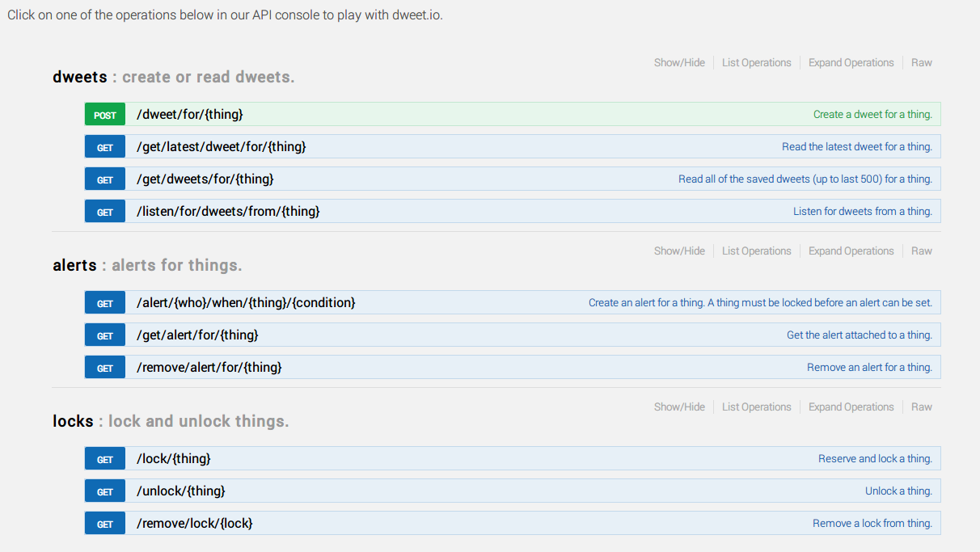Click Expand Operations in the dweets section
This screenshot has width=980, height=552.
pos(851,62)
